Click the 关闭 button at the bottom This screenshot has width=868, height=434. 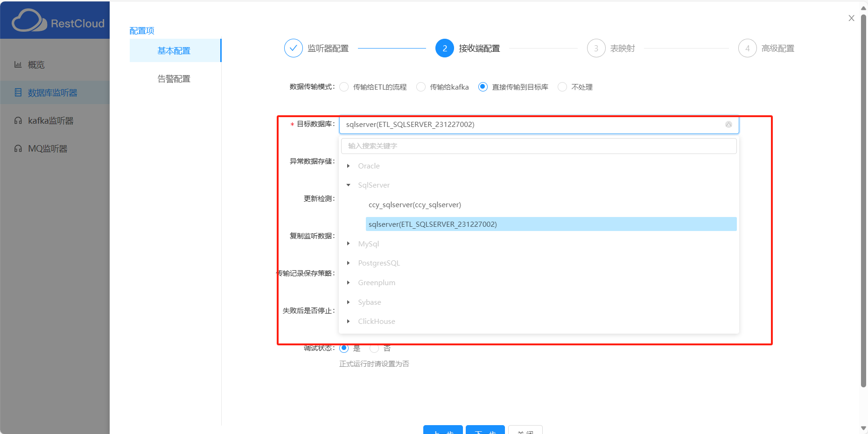[525, 430]
